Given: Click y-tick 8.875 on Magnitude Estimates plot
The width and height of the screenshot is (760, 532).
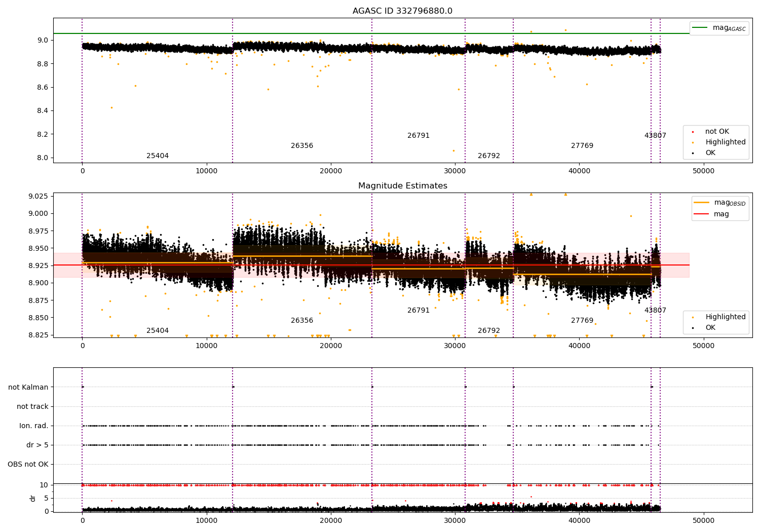Looking at the screenshot, I should point(39,300).
